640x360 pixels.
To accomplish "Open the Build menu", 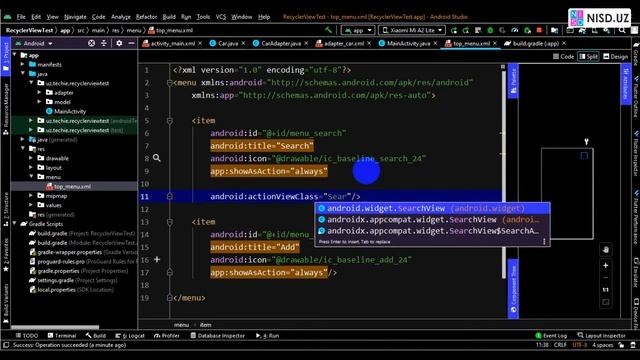I will 169,17.
